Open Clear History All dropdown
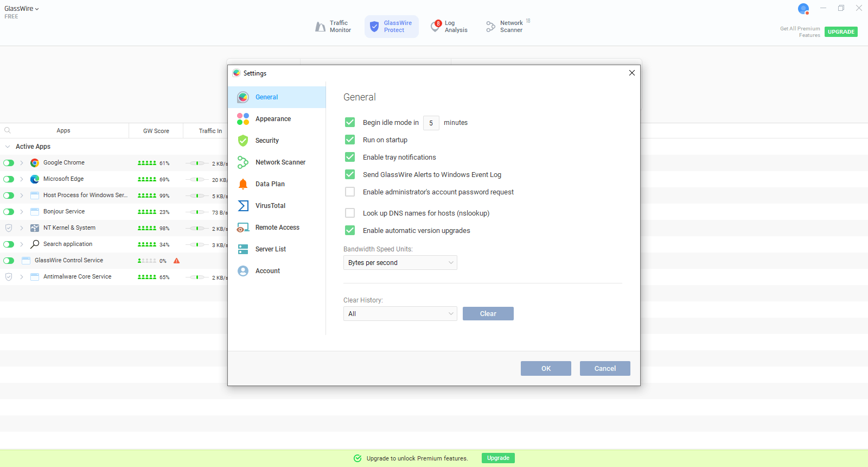This screenshot has height=467, width=868. click(x=400, y=314)
